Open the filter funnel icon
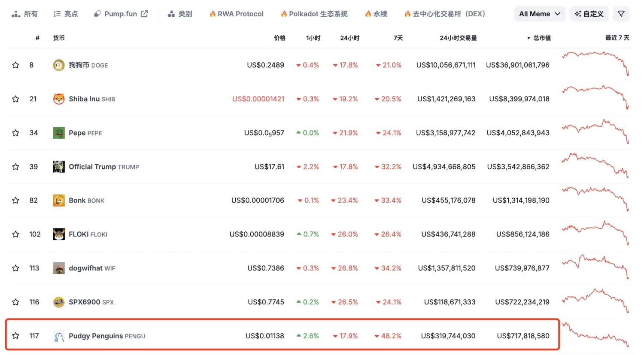 point(621,13)
